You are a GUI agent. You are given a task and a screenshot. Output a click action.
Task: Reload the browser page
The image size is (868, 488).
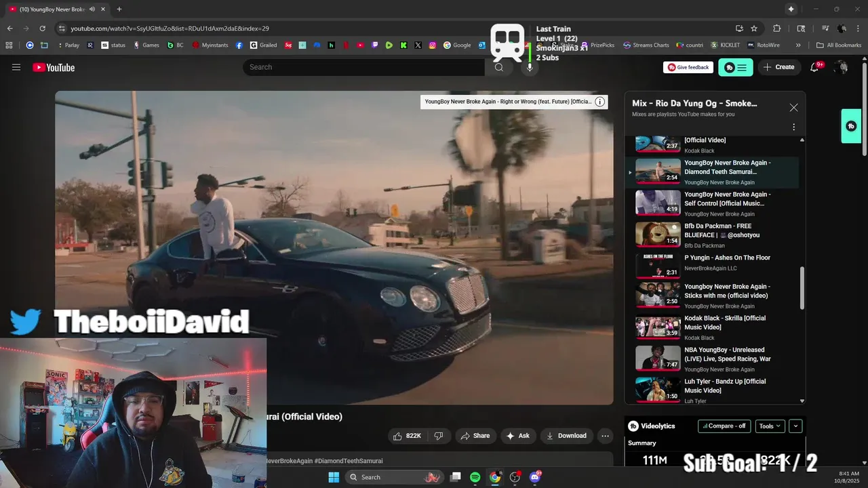(x=42, y=28)
